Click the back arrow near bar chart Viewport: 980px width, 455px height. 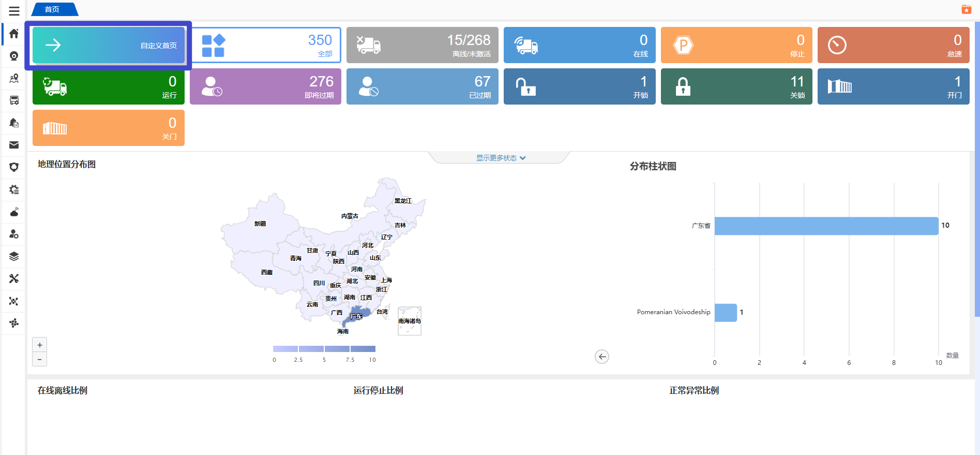602,357
